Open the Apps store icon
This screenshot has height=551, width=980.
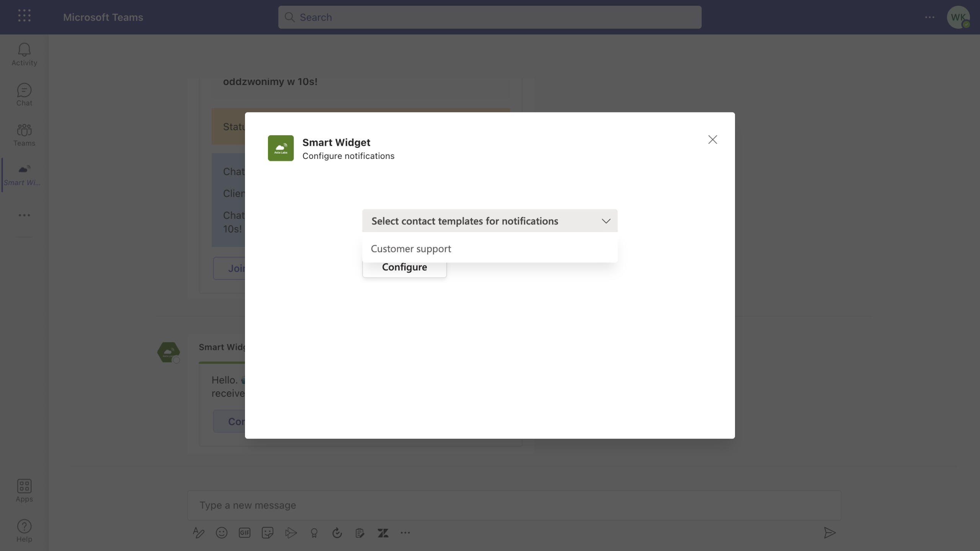click(x=24, y=491)
